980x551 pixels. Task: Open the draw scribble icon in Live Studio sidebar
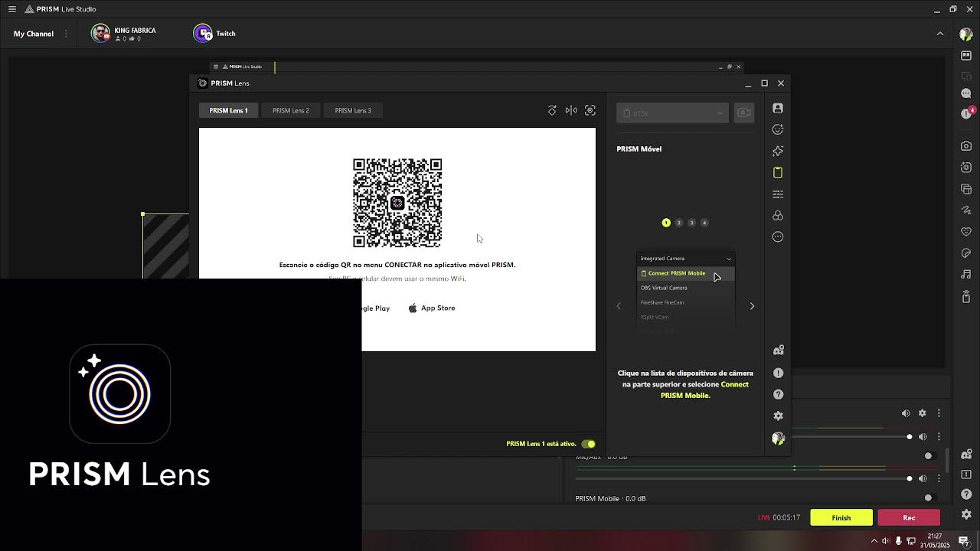[966, 210]
